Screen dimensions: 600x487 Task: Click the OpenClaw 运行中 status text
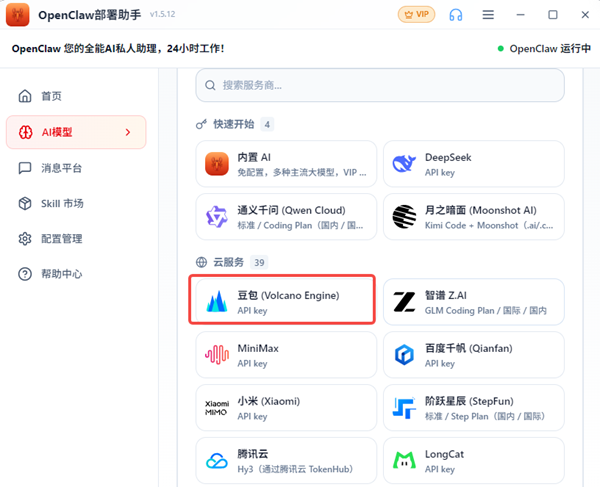tap(550, 49)
